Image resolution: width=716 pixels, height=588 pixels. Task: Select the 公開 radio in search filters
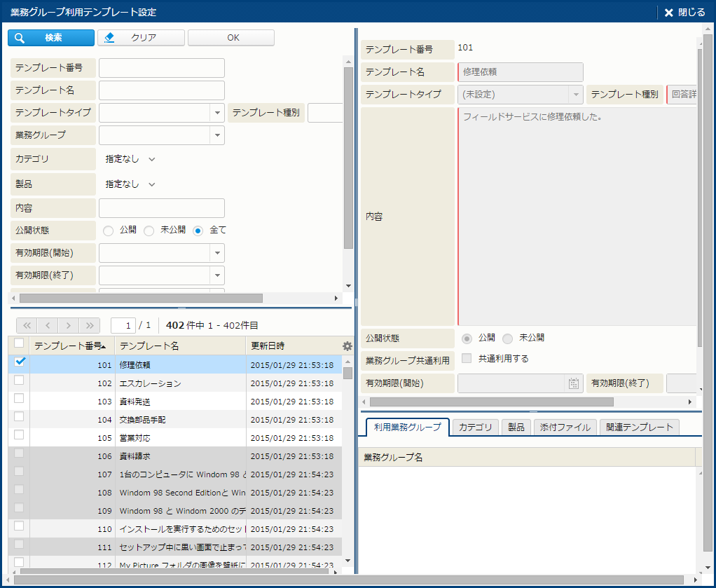point(109,231)
